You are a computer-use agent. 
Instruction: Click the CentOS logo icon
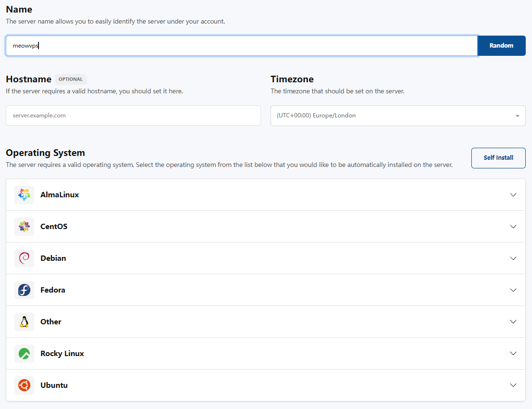[24, 226]
